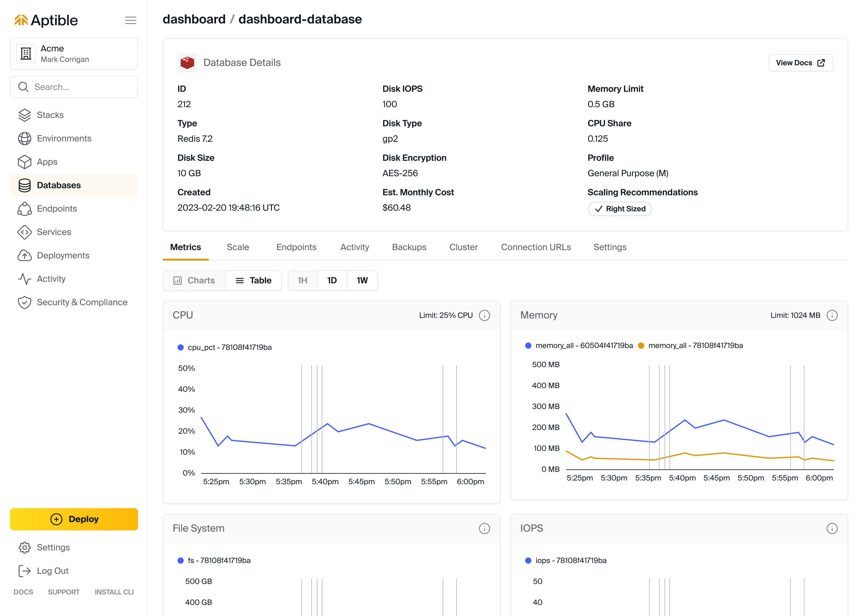Click the Redis database icon
The width and height of the screenshot is (863, 616).
coord(187,63)
